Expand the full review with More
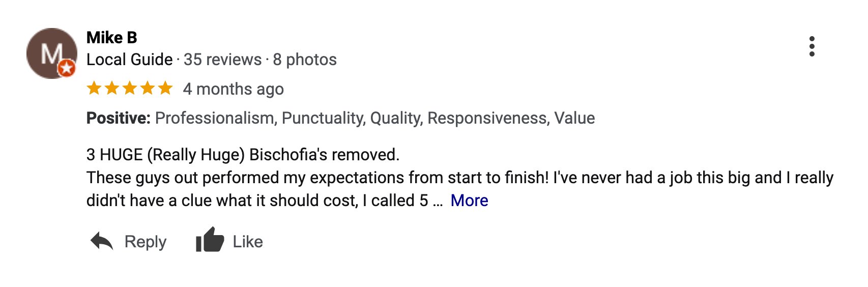Screen dimensions: 868x287 coord(469,200)
